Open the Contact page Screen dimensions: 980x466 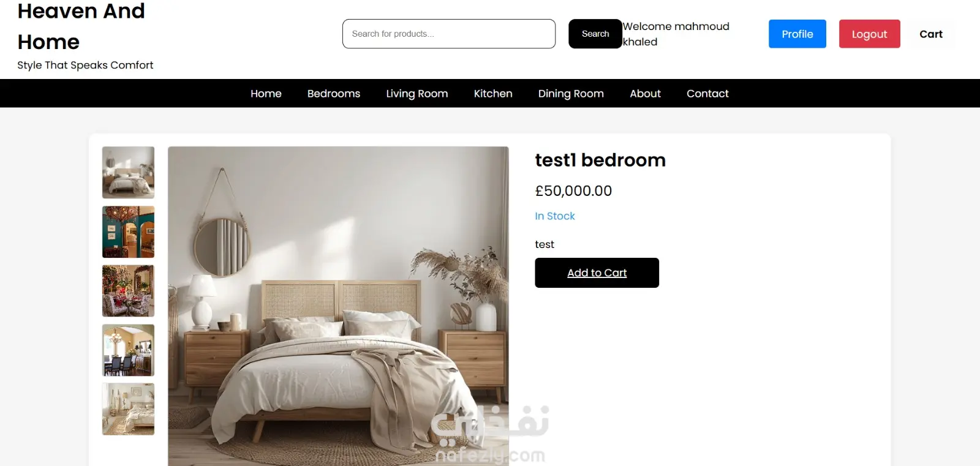coord(707,94)
